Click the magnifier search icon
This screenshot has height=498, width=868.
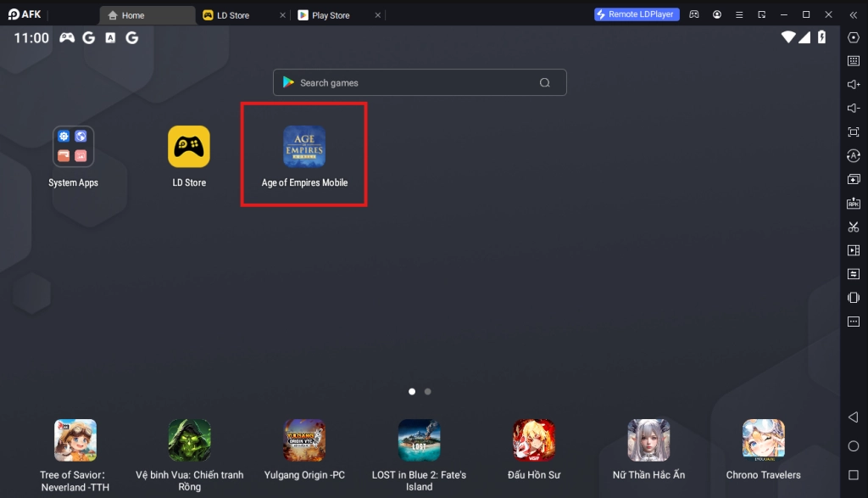click(545, 82)
